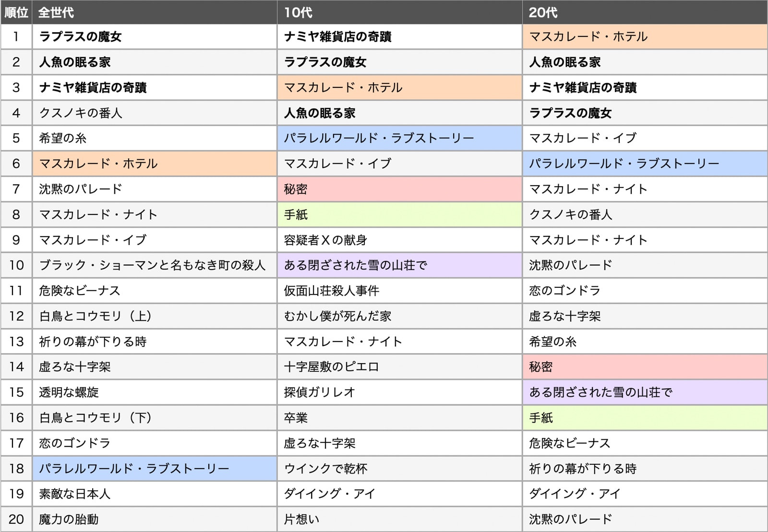The width and height of the screenshot is (768, 532).
Task: Click the 探偵ガリレオ cell
Action: (319, 392)
